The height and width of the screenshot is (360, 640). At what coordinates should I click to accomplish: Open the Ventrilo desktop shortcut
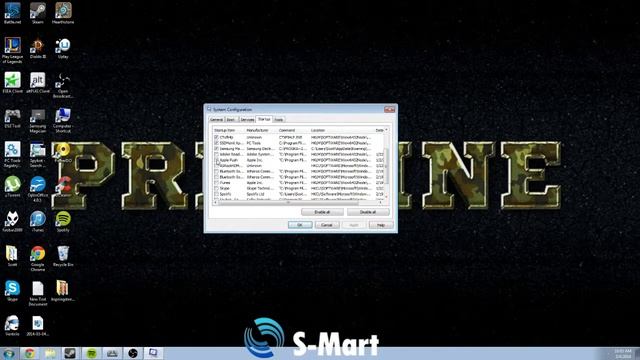point(12,325)
